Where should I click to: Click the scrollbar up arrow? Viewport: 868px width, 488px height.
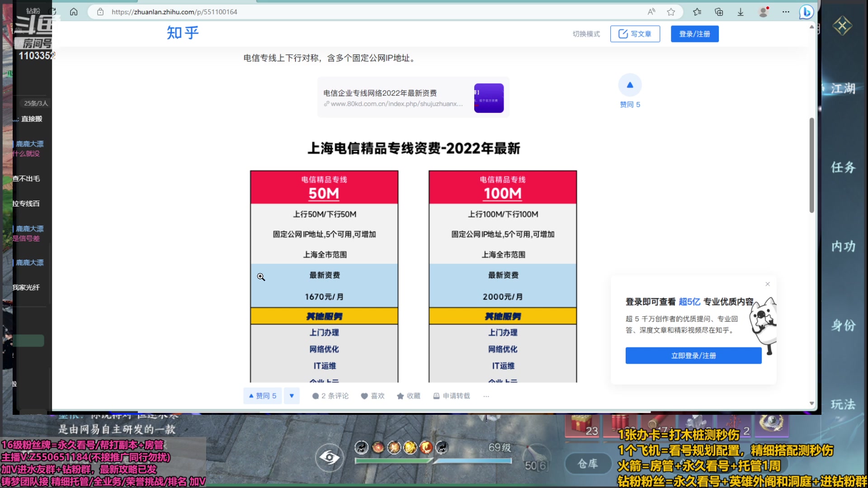click(x=812, y=27)
